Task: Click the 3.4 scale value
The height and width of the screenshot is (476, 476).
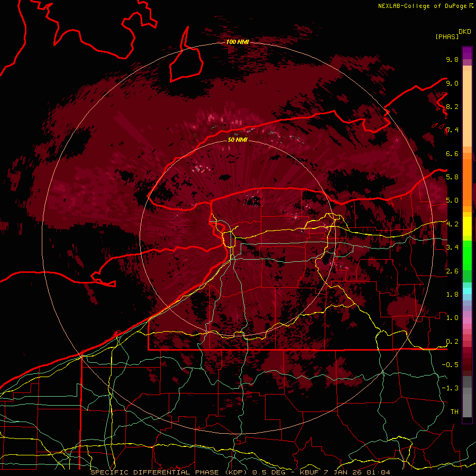Action: click(452, 248)
